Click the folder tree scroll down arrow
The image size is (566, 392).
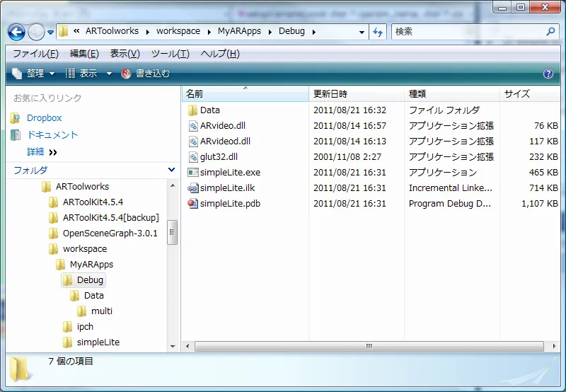click(x=173, y=347)
